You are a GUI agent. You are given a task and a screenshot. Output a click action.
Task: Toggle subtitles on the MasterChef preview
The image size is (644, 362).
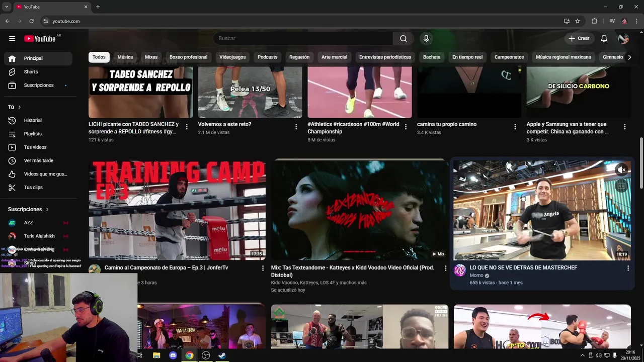pos(622,186)
